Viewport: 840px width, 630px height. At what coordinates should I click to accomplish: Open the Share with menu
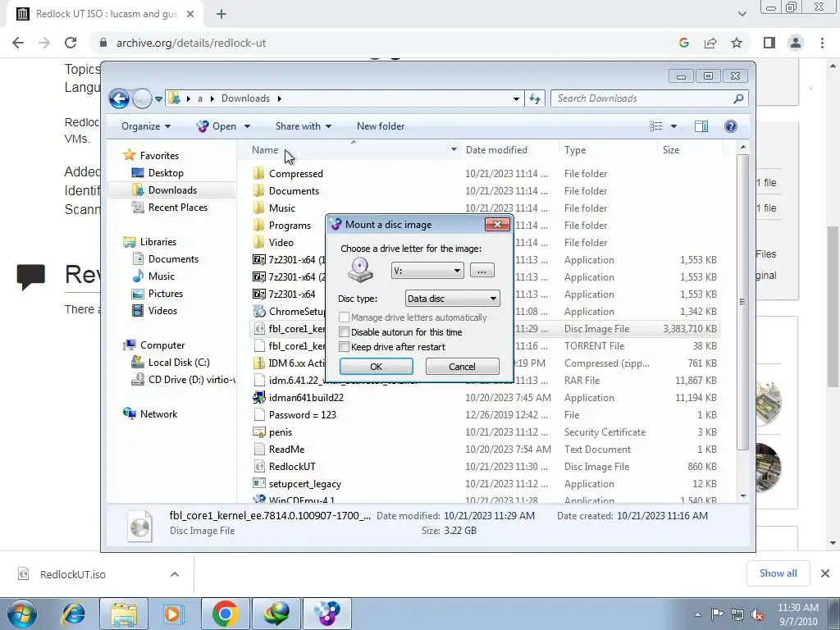click(304, 126)
